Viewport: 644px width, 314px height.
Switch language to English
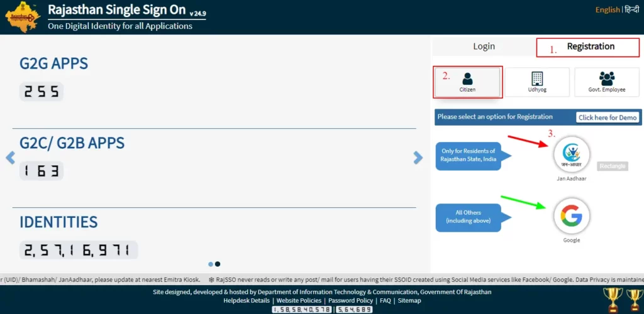click(608, 10)
